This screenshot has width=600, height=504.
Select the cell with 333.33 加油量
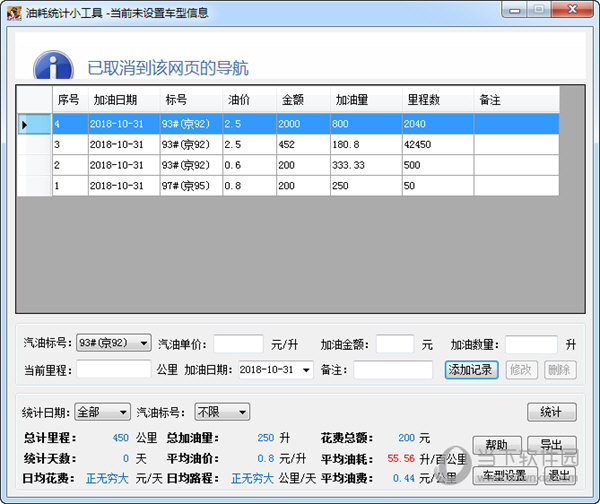pyautogui.click(x=366, y=165)
